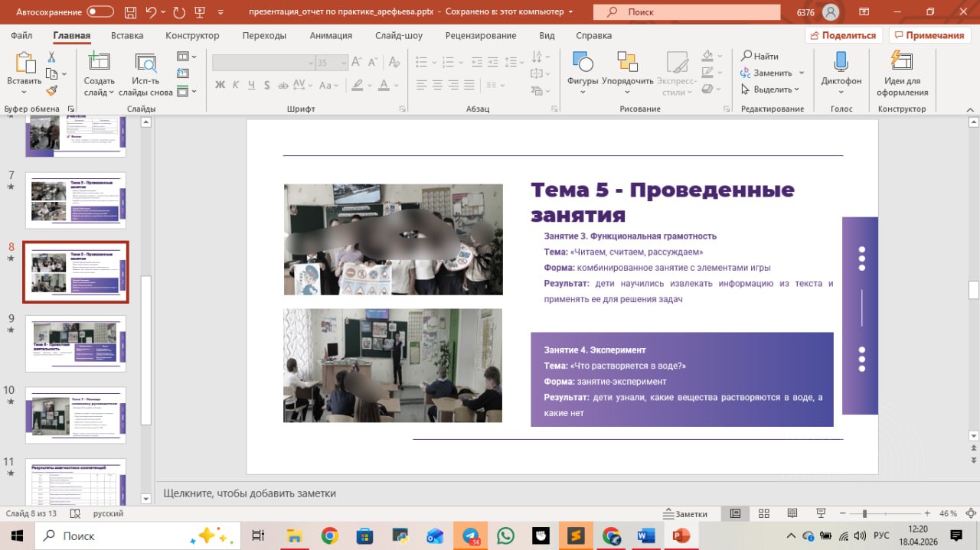Collapse the ribbon with the chevron
This screenshot has height=550, width=980.
click(x=969, y=109)
